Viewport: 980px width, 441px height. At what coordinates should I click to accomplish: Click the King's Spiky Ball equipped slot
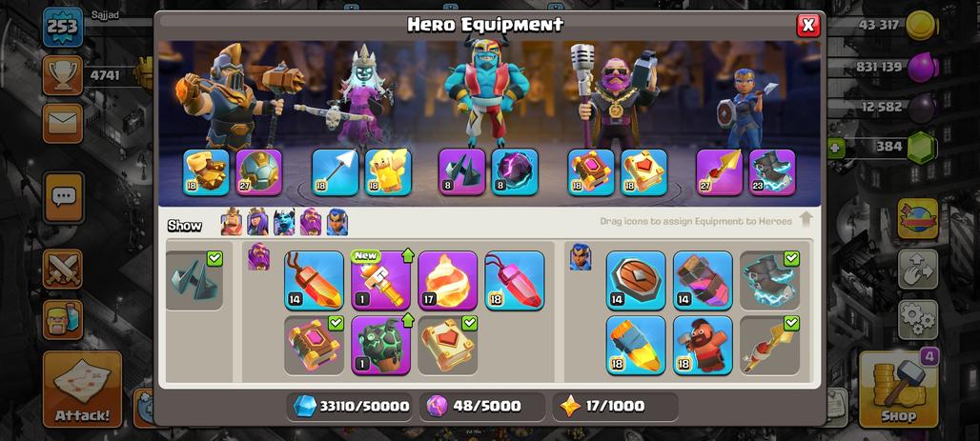tap(258, 171)
